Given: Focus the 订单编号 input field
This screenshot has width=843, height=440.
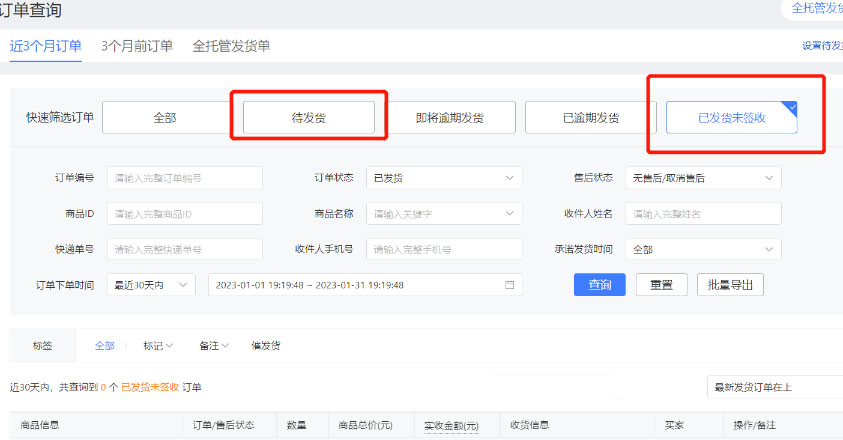Looking at the screenshot, I should 185,178.
